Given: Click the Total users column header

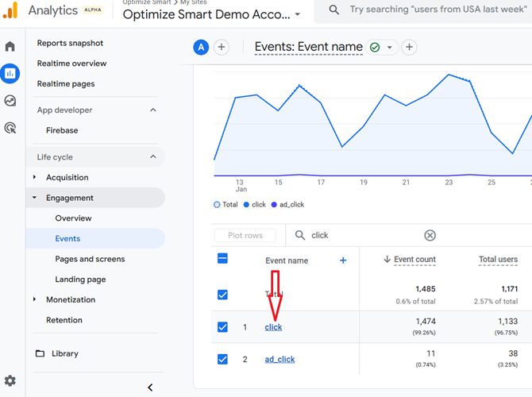Looking at the screenshot, I should (x=498, y=259).
